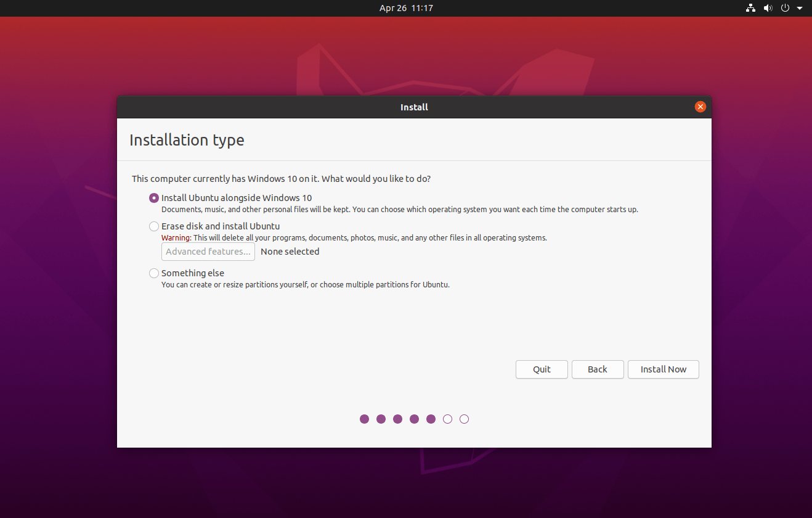
Task: Click the first filled progress dot
Action: 364,419
